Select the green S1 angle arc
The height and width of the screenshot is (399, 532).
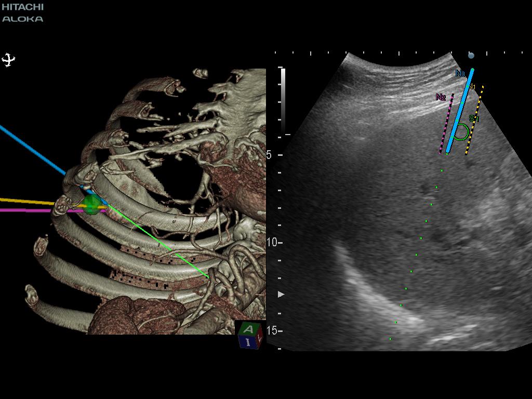pos(461,132)
